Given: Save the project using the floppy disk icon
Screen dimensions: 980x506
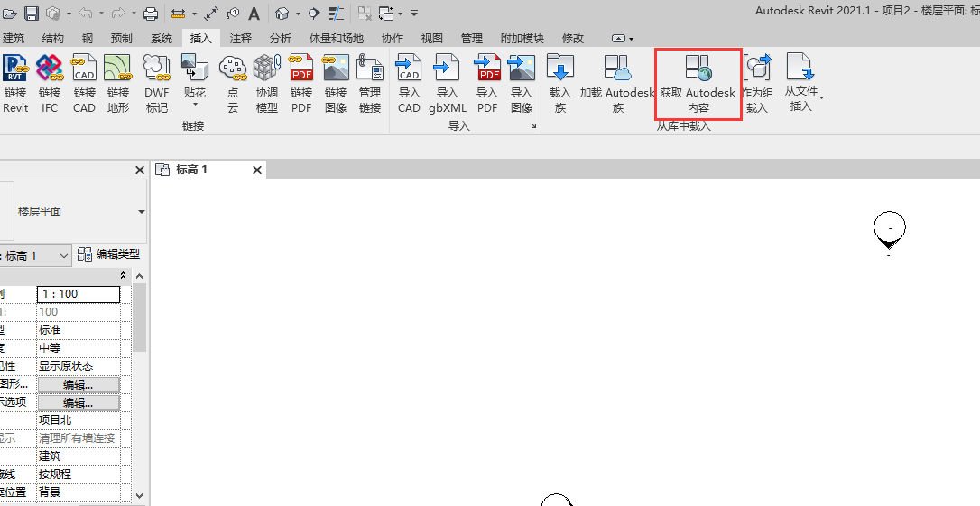Looking at the screenshot, I should pyautogui.click(x=32, y=14).
